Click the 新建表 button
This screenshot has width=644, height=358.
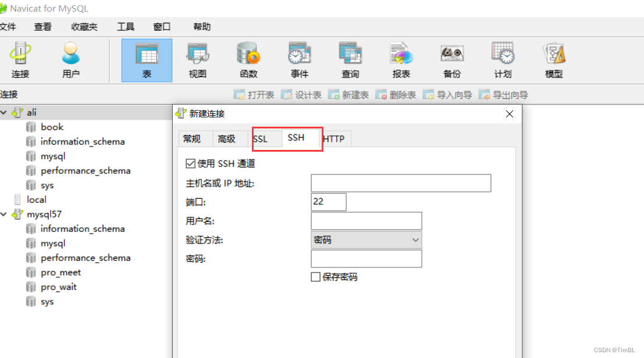click(348, 94)
